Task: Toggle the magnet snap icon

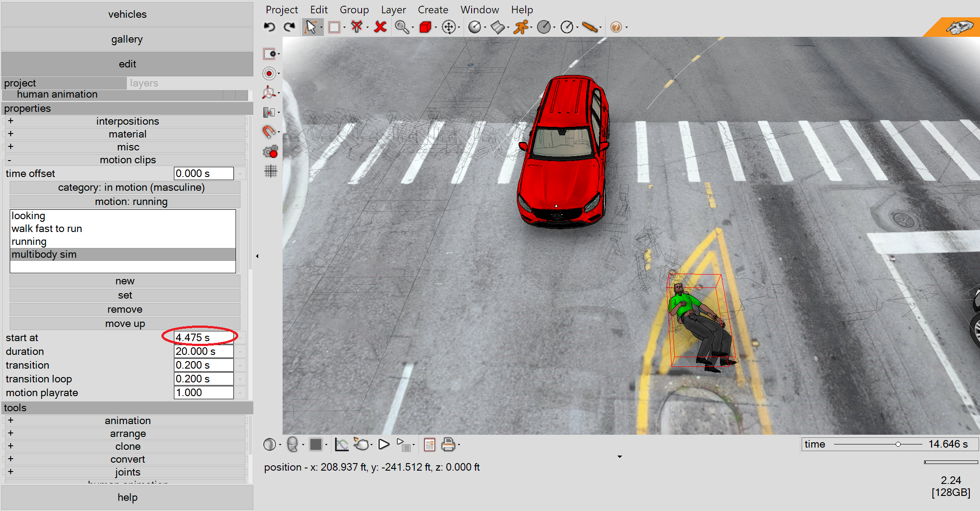Action: tap(269, 132)
